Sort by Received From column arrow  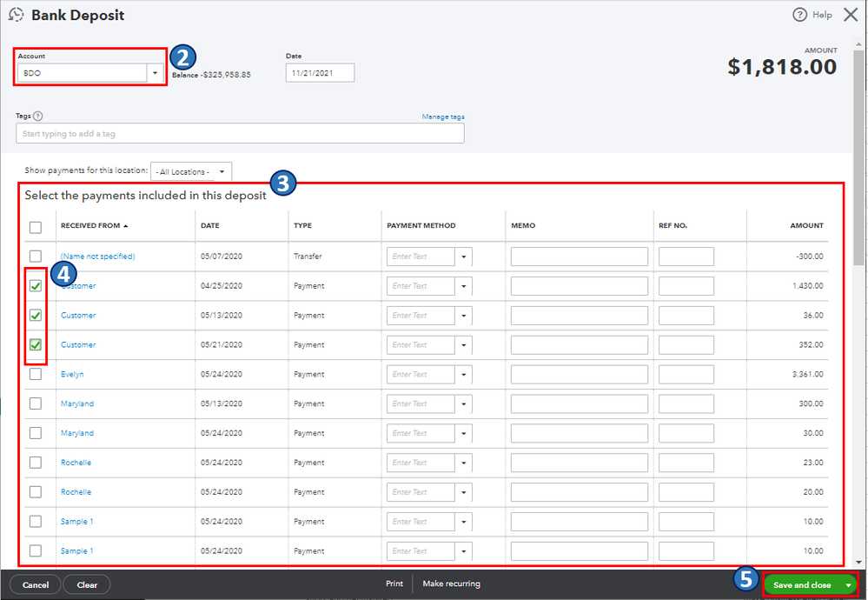[126, 226]
